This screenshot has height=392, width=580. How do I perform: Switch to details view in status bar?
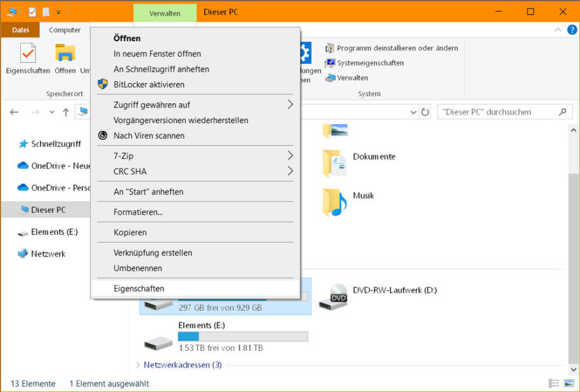point(553,383)
